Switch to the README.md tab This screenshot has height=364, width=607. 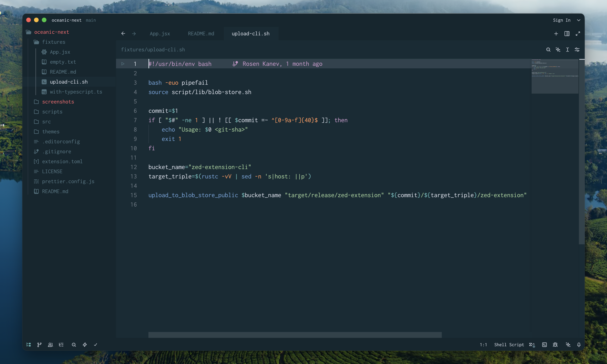coord(201,34)
